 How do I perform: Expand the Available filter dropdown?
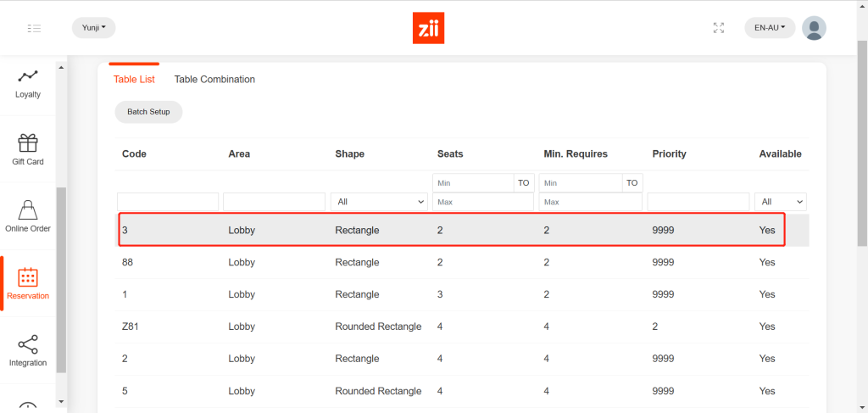(782, 202)
